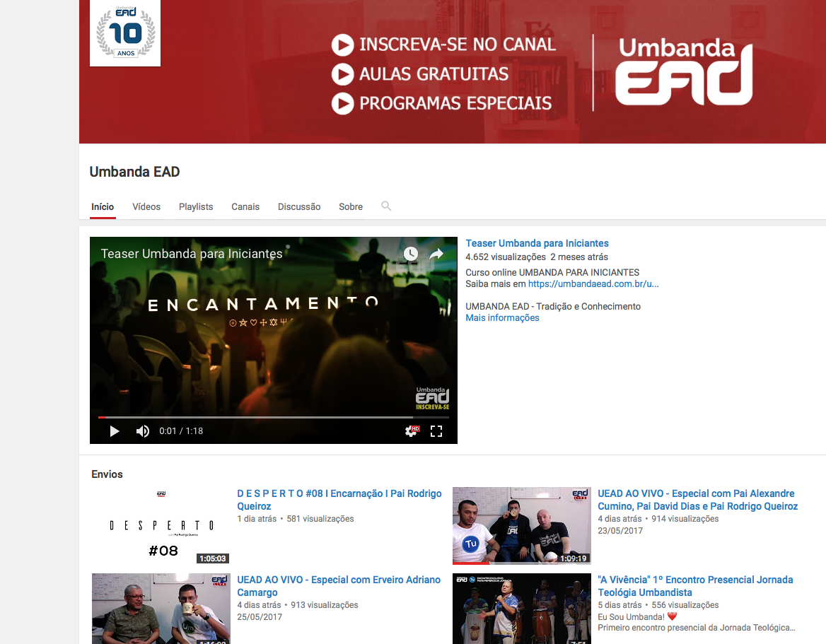Open the Sobre tab

tap(351, 207)
